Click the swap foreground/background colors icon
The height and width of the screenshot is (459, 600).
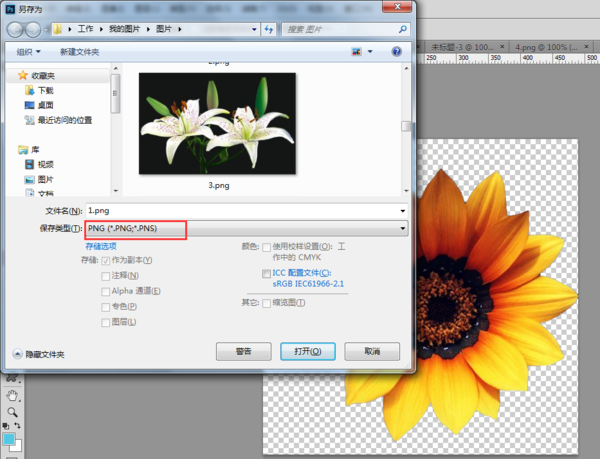click(17, 425)
